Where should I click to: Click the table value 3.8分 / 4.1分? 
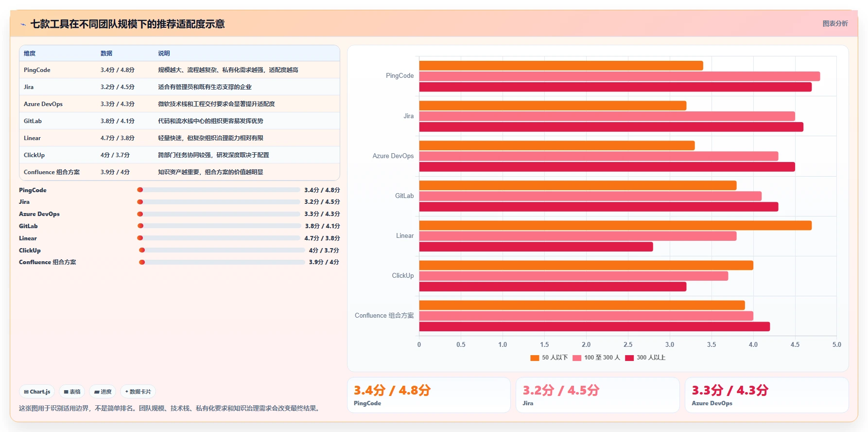[118, 121]
